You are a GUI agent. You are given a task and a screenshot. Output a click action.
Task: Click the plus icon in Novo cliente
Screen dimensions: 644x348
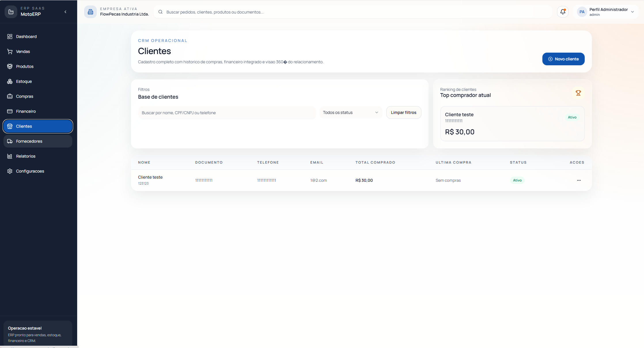[550, 59]
